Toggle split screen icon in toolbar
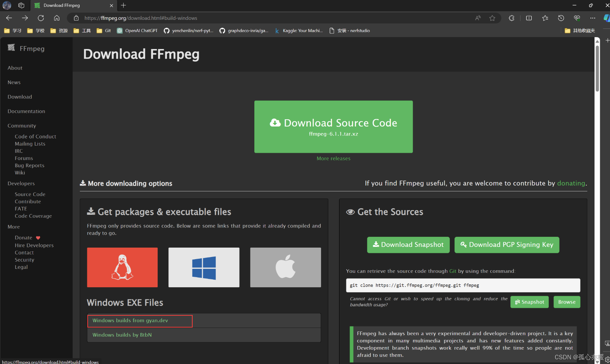610x364 pixels. tap(529, 18)
